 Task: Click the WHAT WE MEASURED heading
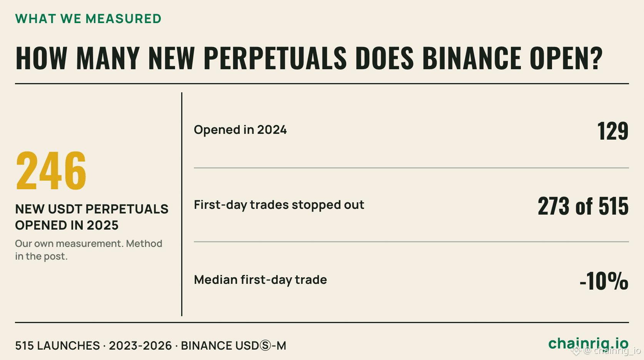[x=88, y=18]
